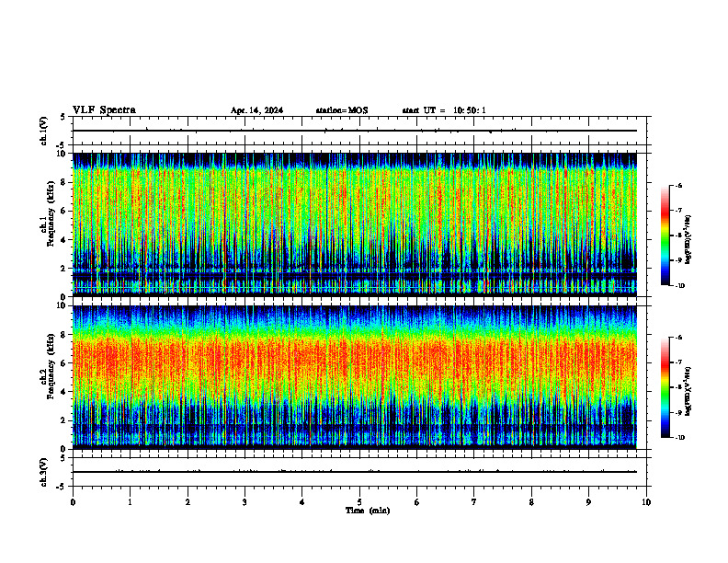Click time axis tick label "6"
Screen dimensions: 728x563
click(x=417, y=502)
